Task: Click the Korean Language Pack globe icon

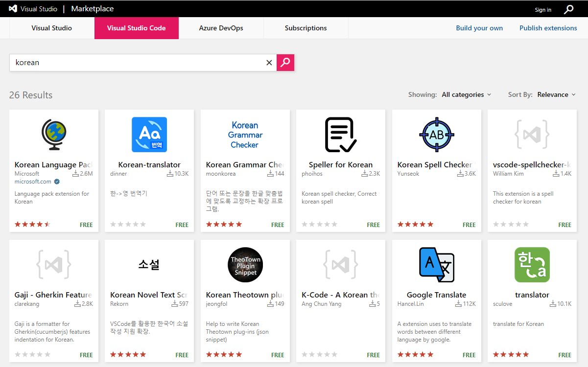Action: [54, 135]
